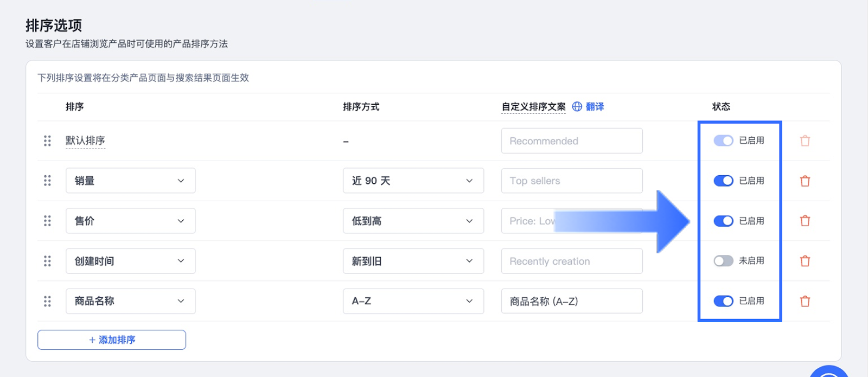The height and width of the screenshot is (377, 868).
Task: Delete the 商品名称 sort row
Action: [x=805, y=301]
